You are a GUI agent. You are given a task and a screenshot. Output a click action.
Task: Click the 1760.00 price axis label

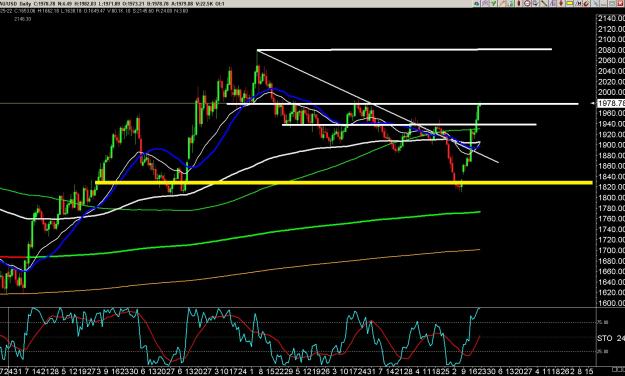coord(611,219)
